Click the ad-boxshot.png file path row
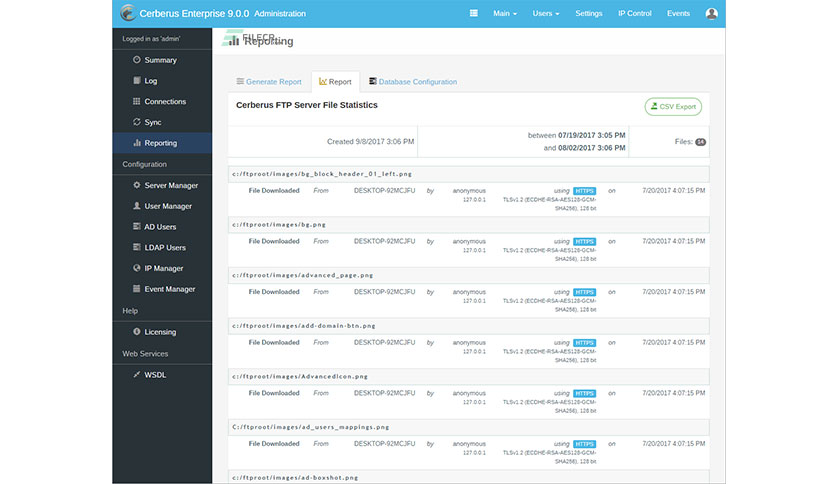The height and width of the screenshot is (484, 836). (x=469, y=478)
